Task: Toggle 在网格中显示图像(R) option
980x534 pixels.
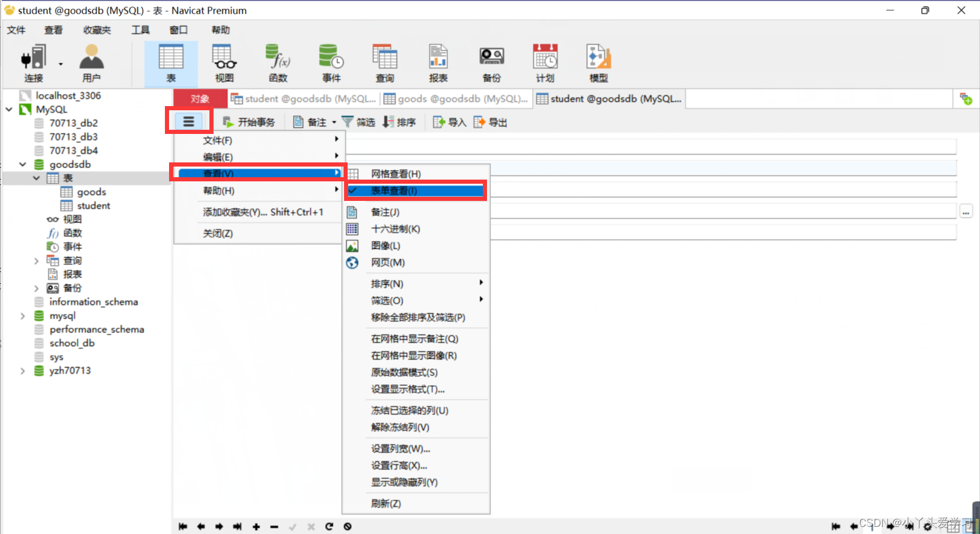Action: coord(415,356)
